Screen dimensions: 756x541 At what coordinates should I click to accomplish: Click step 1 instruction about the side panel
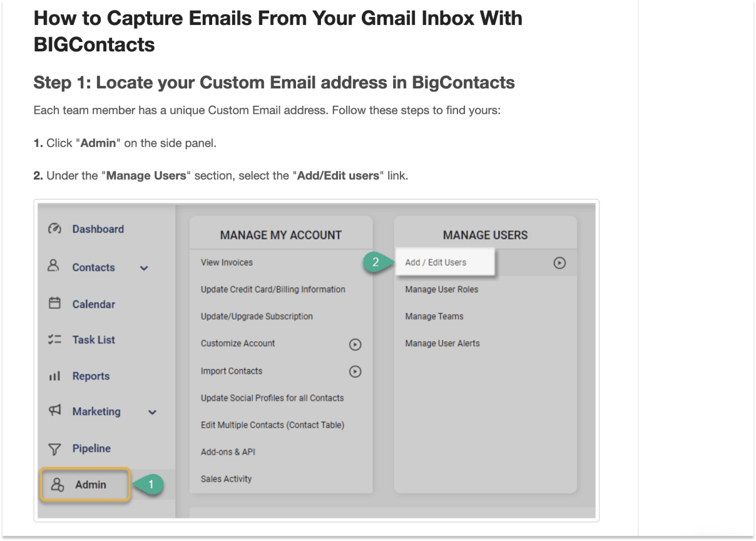click(x=125, y=143)
